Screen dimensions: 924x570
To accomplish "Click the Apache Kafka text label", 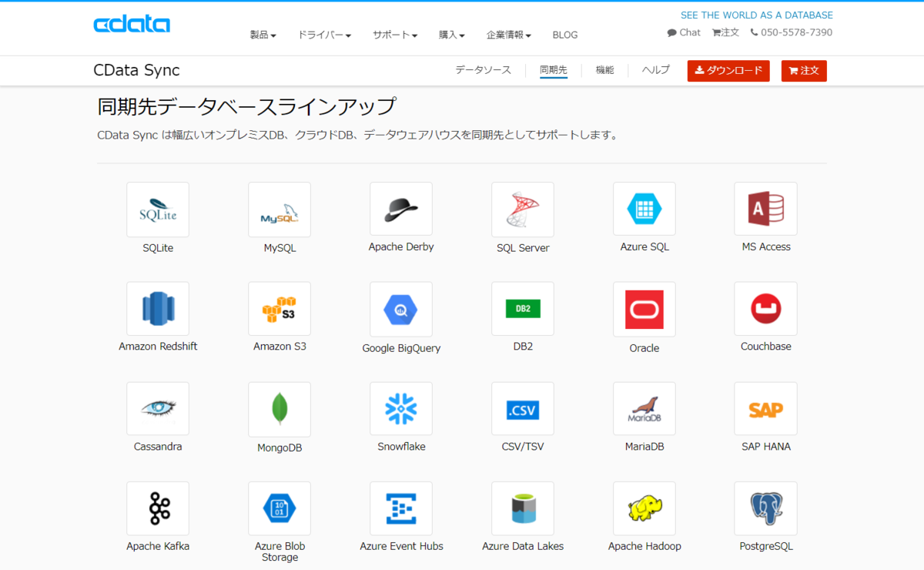I will point(158,546).
